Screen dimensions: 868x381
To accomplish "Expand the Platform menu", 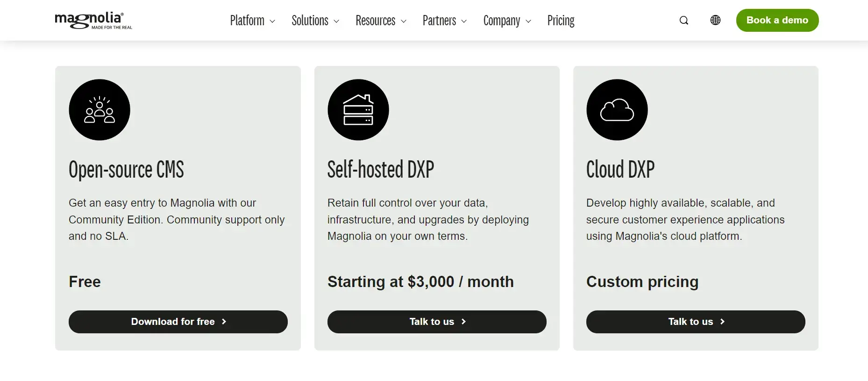I will (253, 21).
